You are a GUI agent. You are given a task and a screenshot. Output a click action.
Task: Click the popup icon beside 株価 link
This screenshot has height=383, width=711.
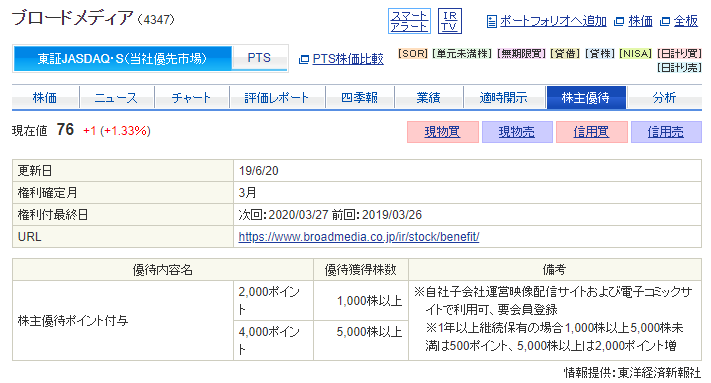(x=618, y=21)
